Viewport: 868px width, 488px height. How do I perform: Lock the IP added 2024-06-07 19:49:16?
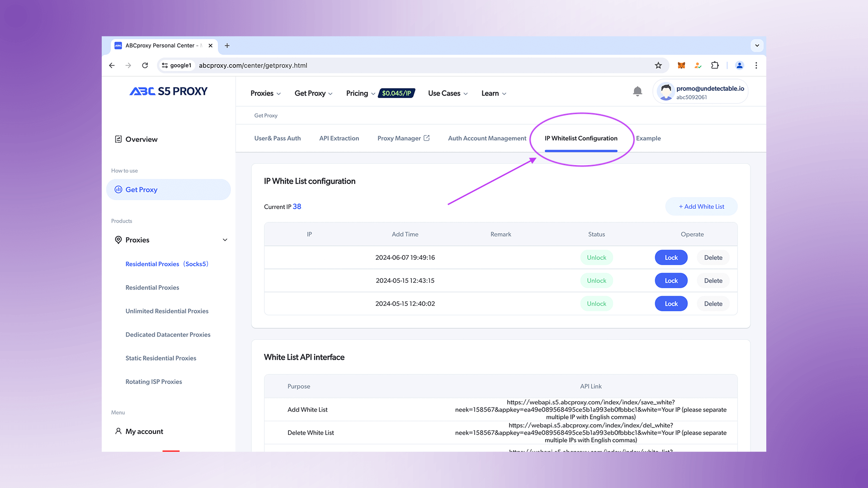pos(671,258)
